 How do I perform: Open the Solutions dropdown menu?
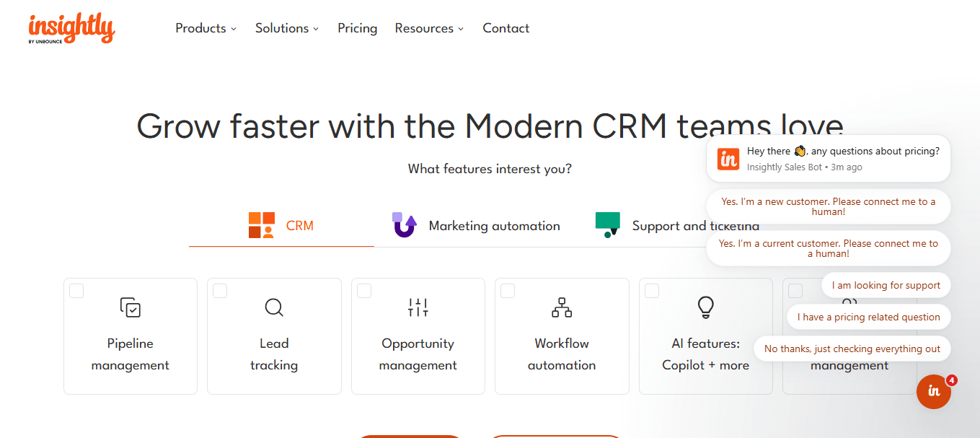[x=286, y=28]
